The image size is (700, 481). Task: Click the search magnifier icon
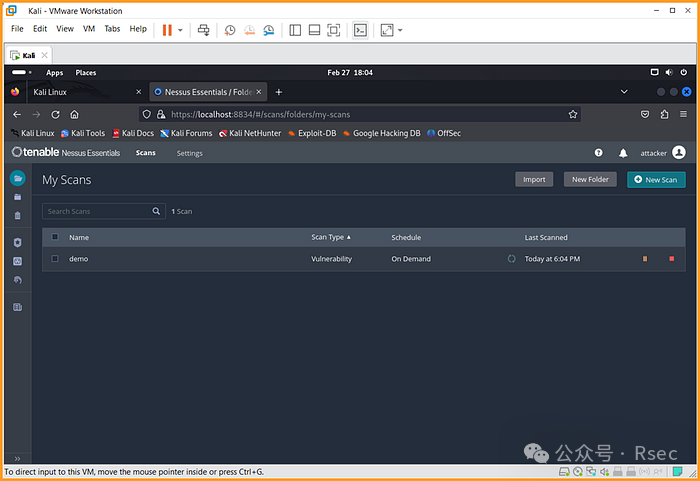pyautogui.click(x=156, y=211)
